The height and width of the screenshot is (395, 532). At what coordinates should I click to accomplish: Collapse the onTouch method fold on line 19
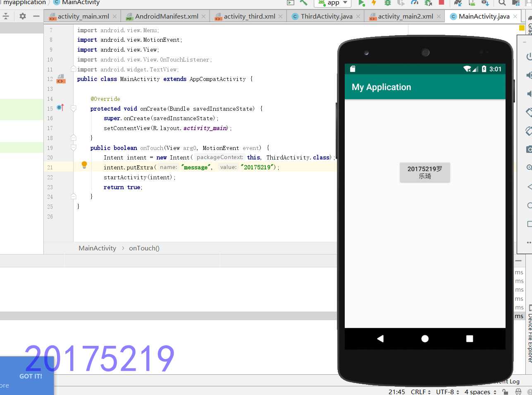pos(74,148)
